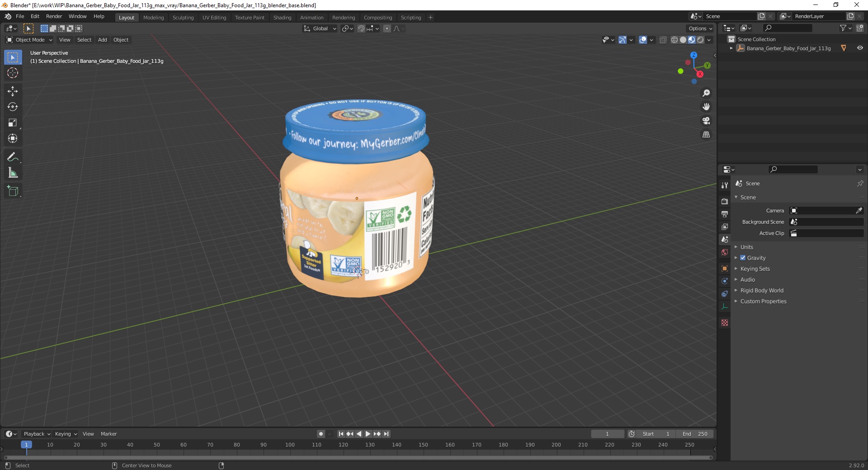Image resolution: width=868 pixels, height=470 pixels.
Task: Toggle X-ray view mode
Action: 663,40
